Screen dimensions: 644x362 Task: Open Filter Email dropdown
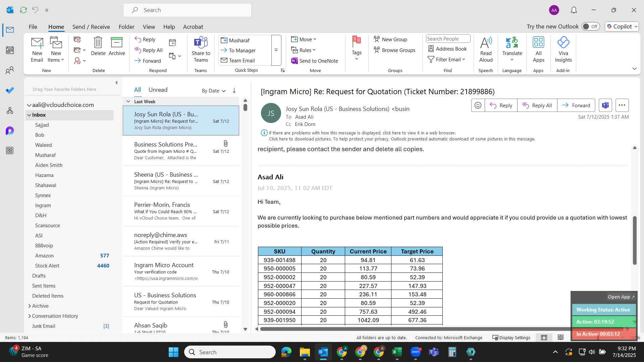point(446,59)
